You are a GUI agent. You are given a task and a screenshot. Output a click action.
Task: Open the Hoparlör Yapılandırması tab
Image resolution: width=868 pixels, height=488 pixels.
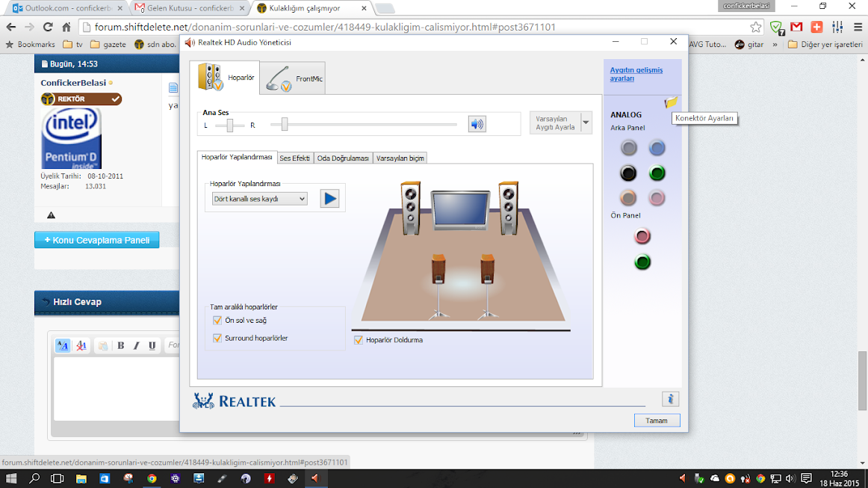(x=237, y=158)
